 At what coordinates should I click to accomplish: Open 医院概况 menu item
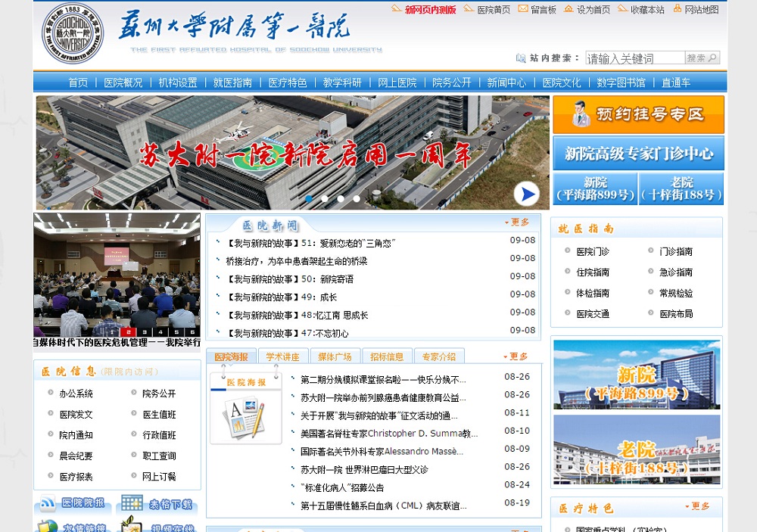(x=123, y=82)
